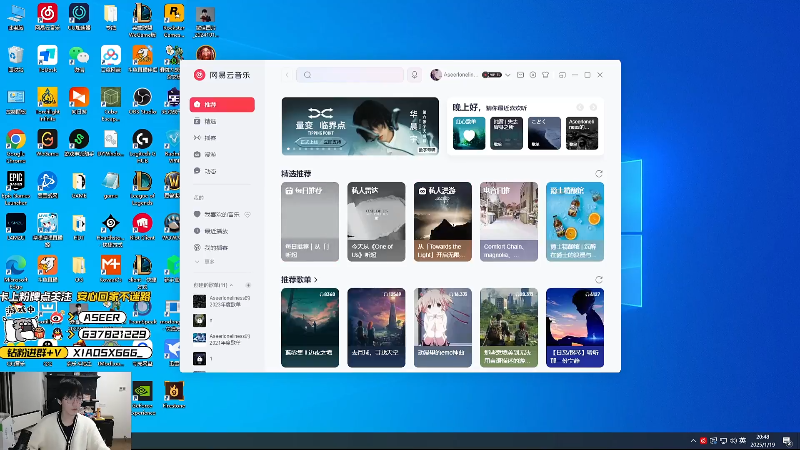Image resolution: width=800 pixels, height=450 pixels.
Task: Play the 红心歌单 heart playlist tile
Action: (x=469, y=133)
